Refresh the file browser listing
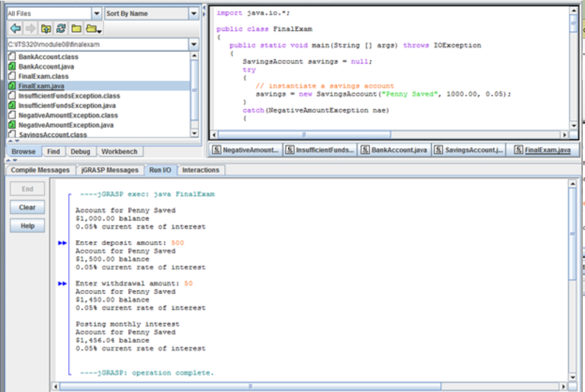This screenshot has height=392, width=585. (x=61, y=29)
